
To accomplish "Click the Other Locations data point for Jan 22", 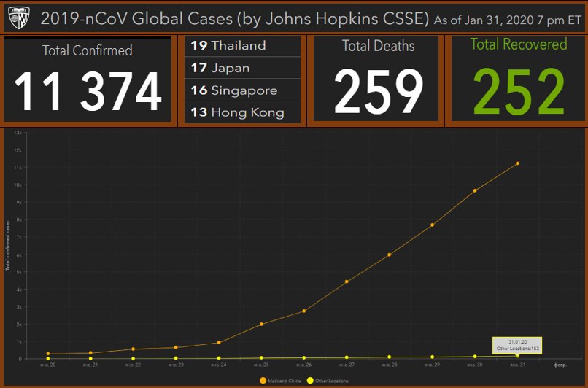I will tap(133, 359).
